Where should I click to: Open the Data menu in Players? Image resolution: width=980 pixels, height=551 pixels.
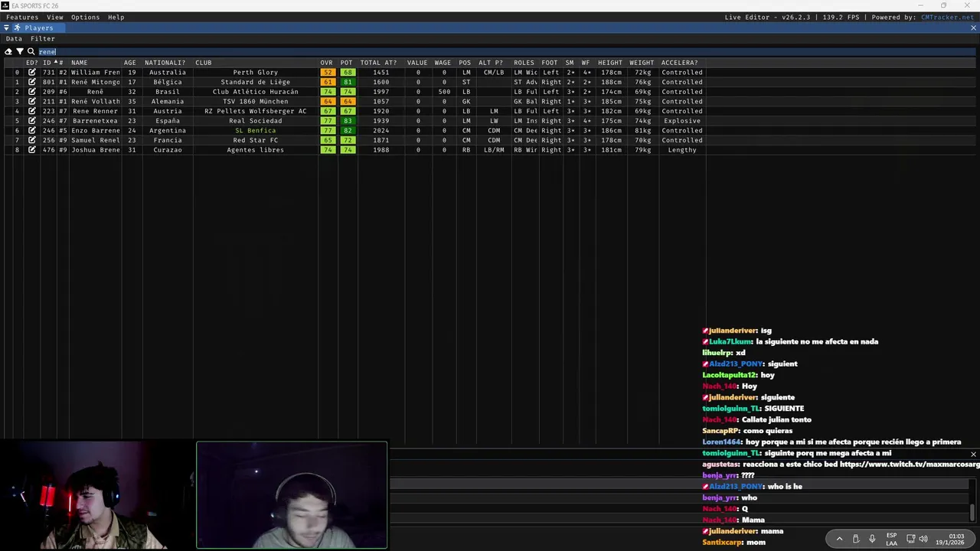point(14,38)
